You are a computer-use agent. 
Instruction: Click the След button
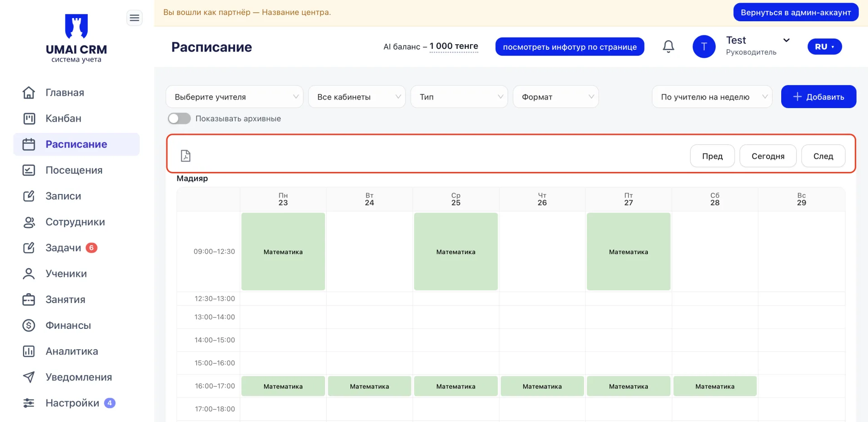point(823,156)
